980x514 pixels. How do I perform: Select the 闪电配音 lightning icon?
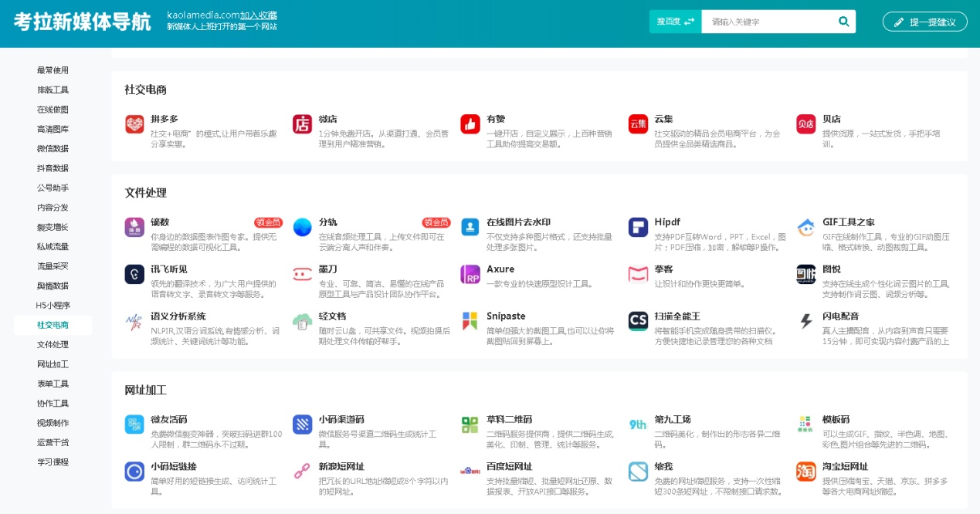pyautogui.click(x=805, y=318)
